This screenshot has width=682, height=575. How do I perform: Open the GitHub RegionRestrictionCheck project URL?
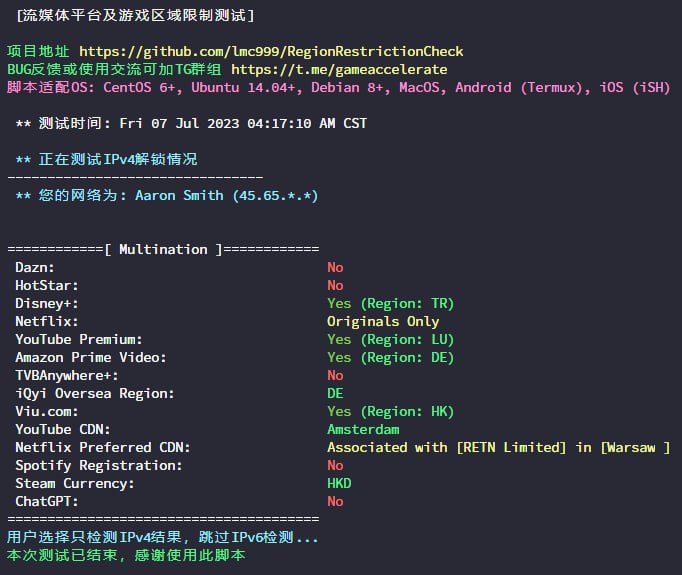point(270,51)
